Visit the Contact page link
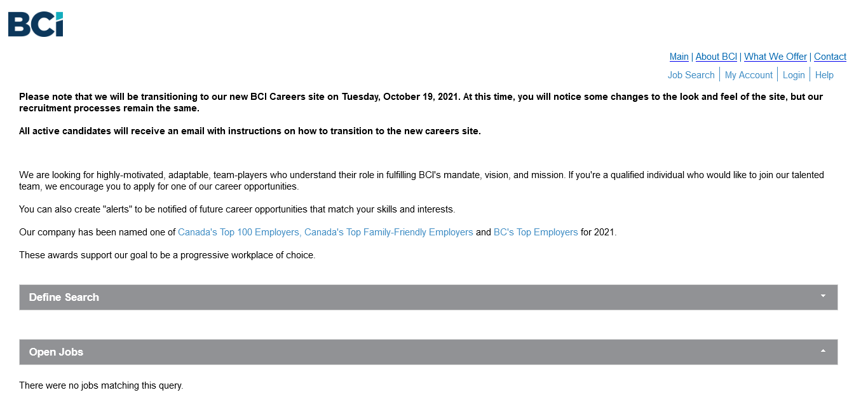The width and height of the screenshot is (868, 409). pyautogui.click(x=830, y=57)
